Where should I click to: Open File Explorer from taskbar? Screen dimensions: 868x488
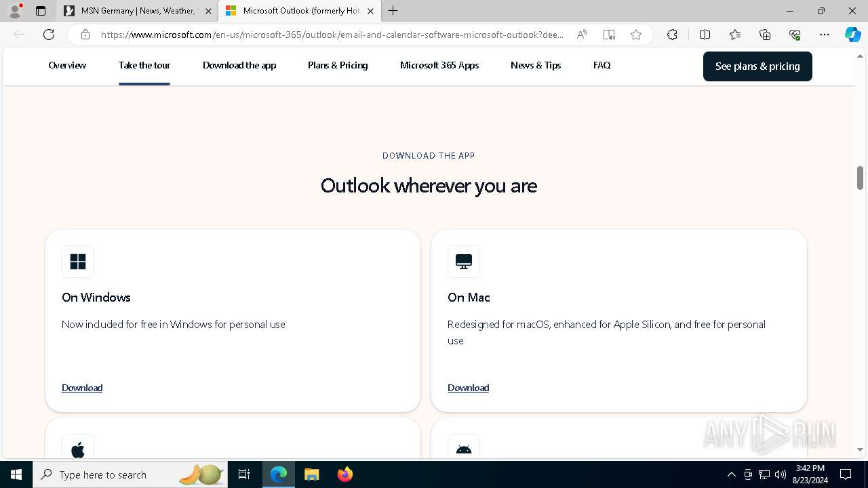point(311,474)
